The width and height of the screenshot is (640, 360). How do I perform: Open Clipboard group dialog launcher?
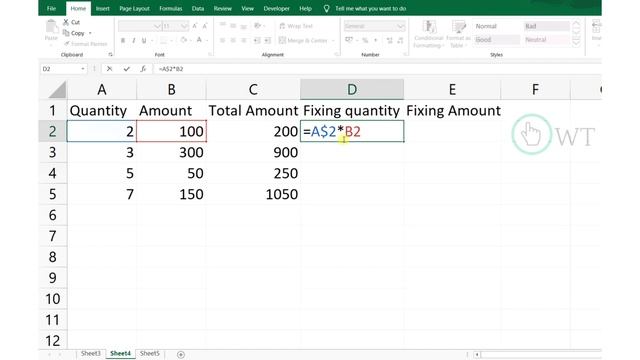111,54
